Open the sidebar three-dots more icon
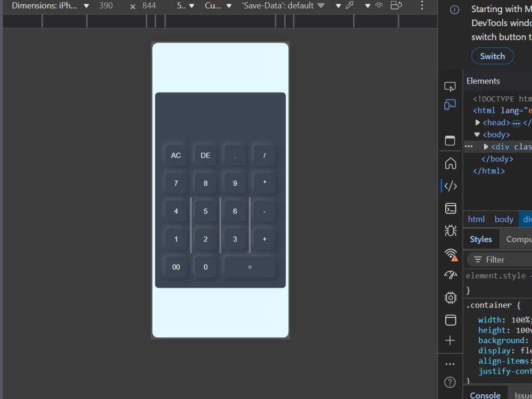 (x=450, y=364)
